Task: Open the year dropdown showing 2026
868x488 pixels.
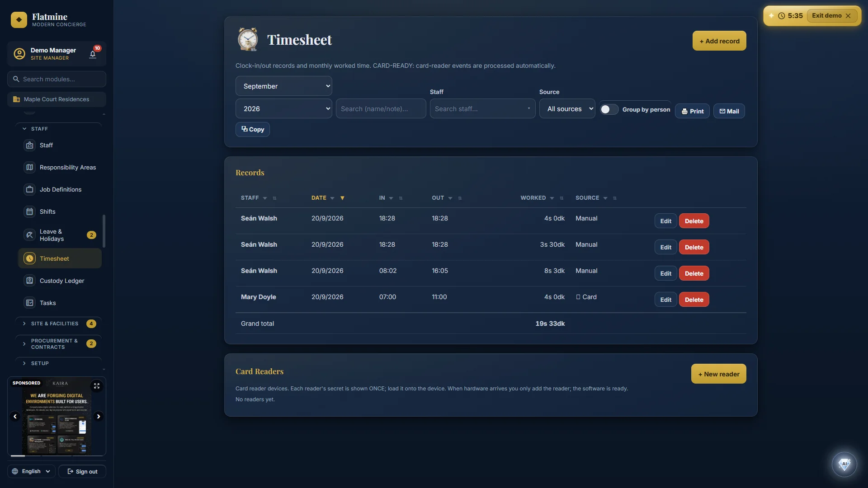Action: coord(284,108)
